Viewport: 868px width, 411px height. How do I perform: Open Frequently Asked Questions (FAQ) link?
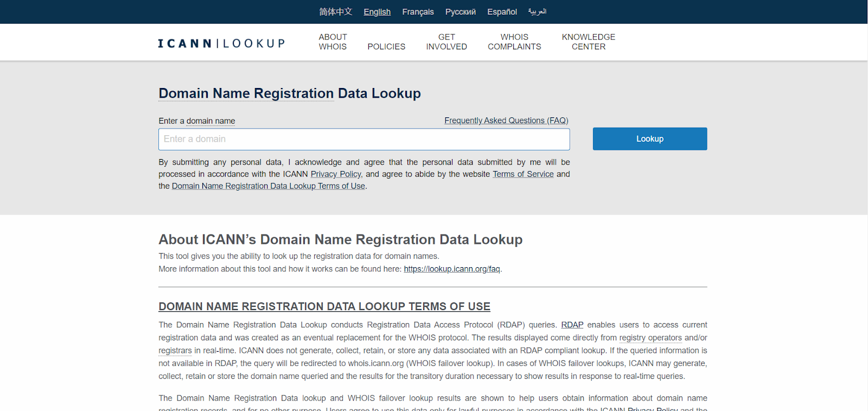pyautogui.click(x=506, y=121)
